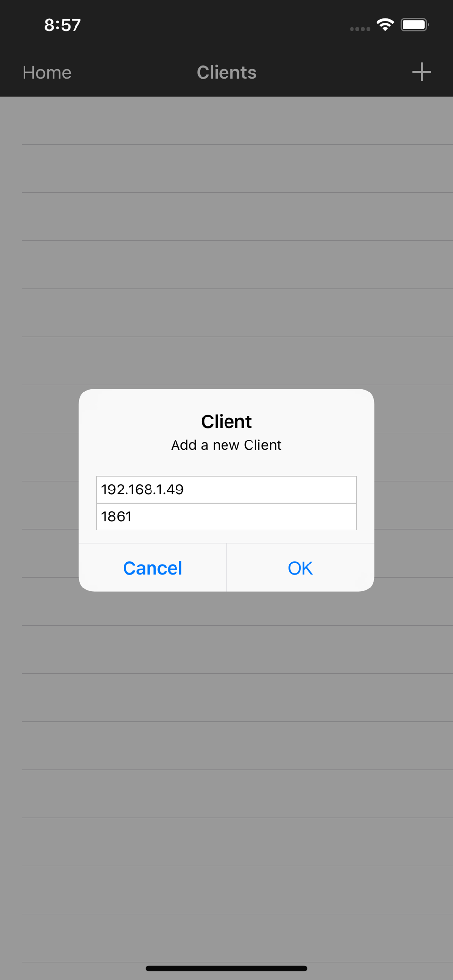Viewport: 453px width, 980px height.
Task: Click blank space right of 1861 text
Action: (x=245, y=516)
